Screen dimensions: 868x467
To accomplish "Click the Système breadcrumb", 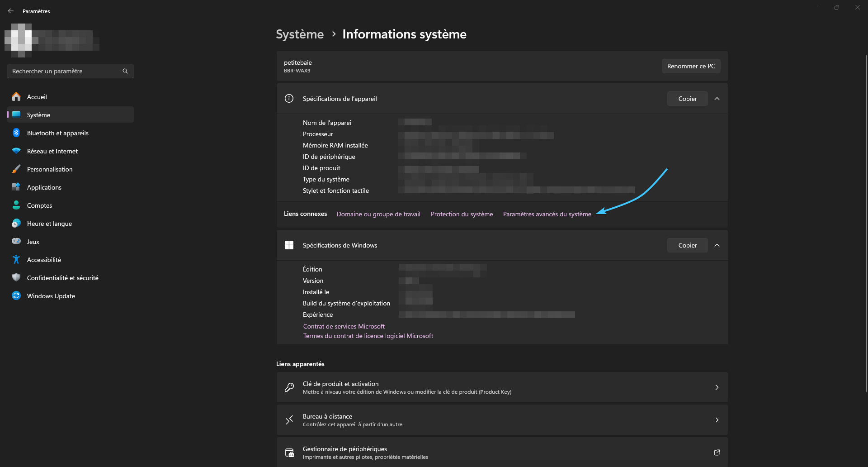I will click(x=300, y=34).
